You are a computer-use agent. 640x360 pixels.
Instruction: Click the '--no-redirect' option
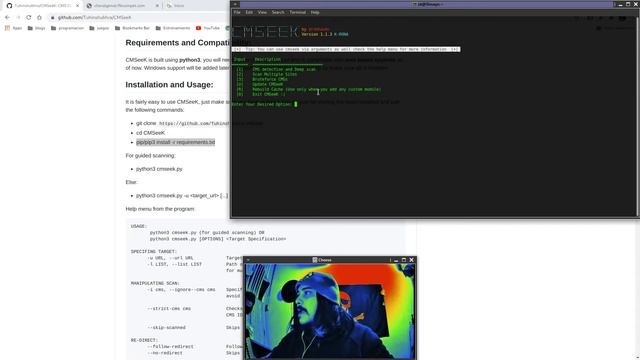point(165,353)
